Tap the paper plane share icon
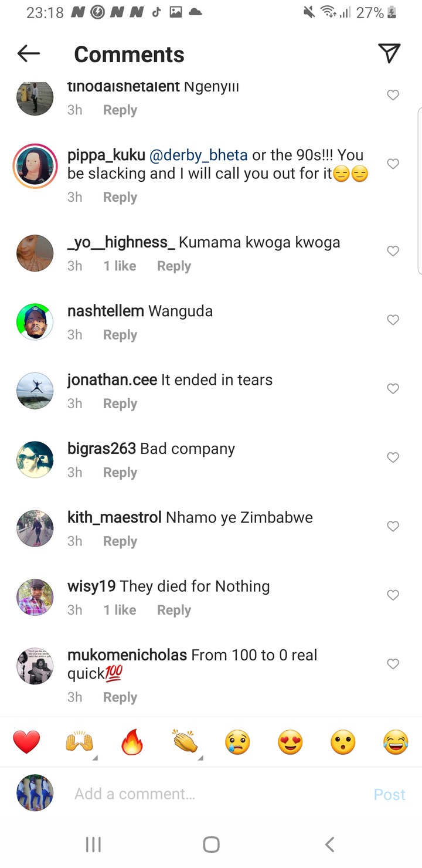 tap(389, 53)
